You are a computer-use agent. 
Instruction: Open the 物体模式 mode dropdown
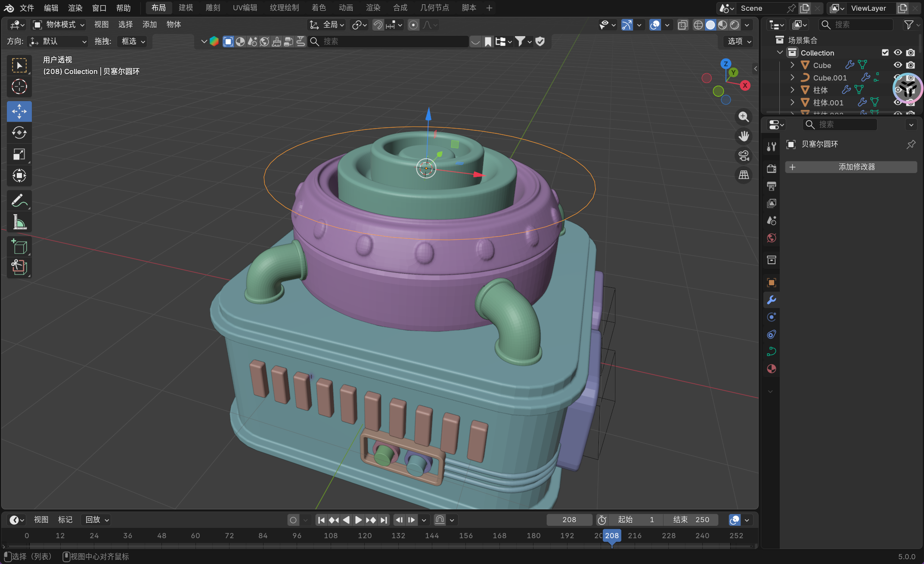(59, 25)
